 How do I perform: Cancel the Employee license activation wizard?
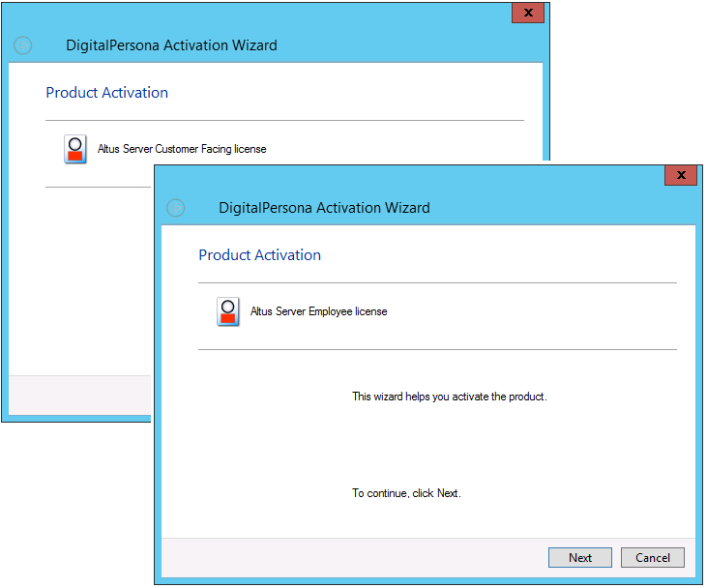pyautogui.click(x=652, y=558)
